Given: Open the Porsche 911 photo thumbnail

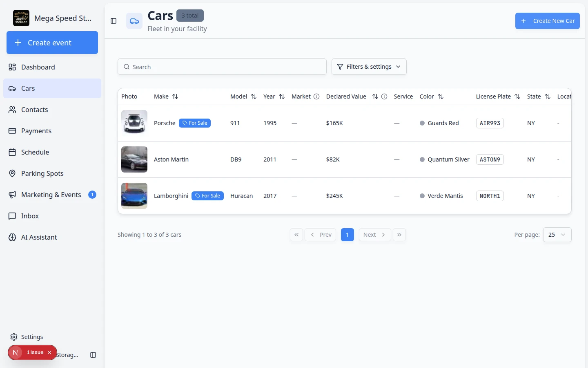Looking at the screenshot, I should click(x=134, y=123).
